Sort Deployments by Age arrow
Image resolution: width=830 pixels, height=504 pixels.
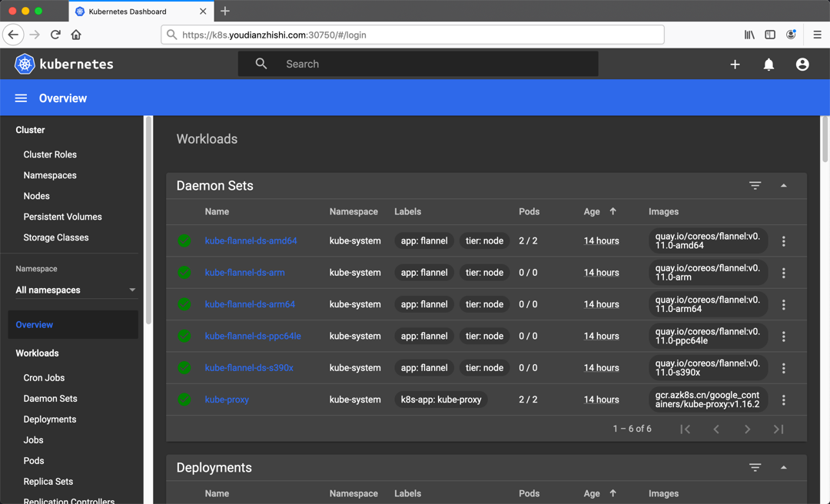pos(613,493)
